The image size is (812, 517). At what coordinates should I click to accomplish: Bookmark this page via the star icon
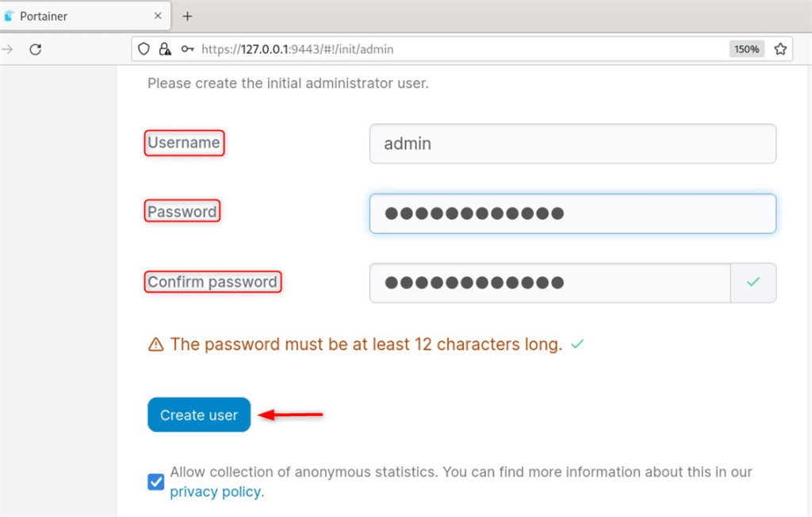780,48
